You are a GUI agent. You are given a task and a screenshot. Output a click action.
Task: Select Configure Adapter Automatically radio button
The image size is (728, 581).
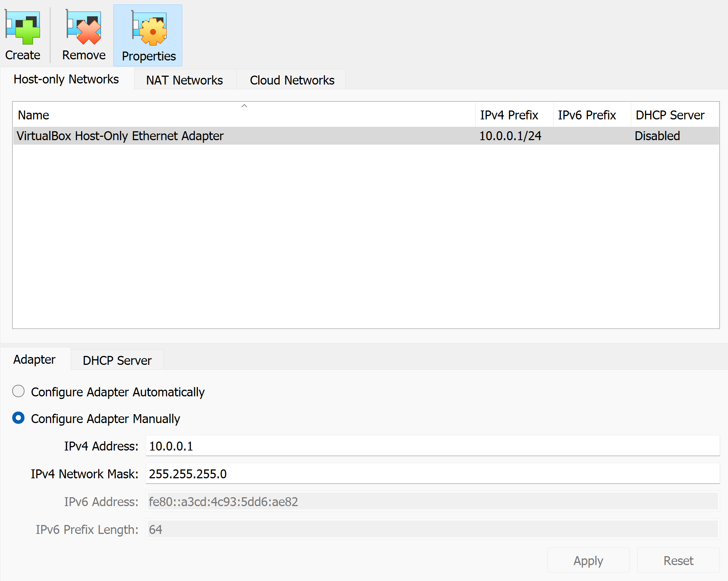[x=19, y=391]
